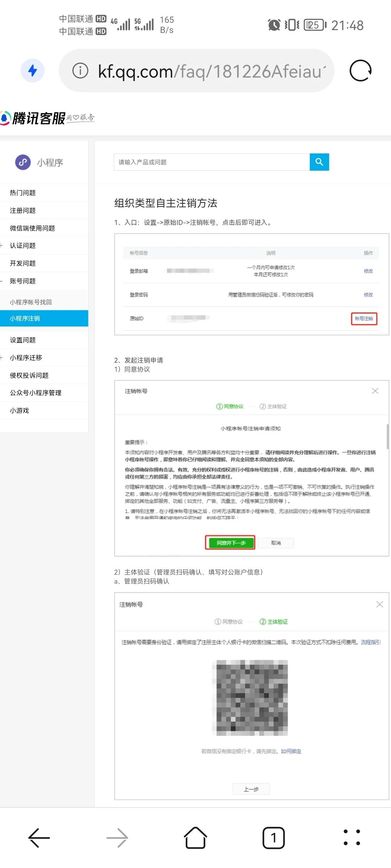Focus the 请输入产品或问题 search box
This screenshot has height=868, width=391.
[x=212, y=162]
